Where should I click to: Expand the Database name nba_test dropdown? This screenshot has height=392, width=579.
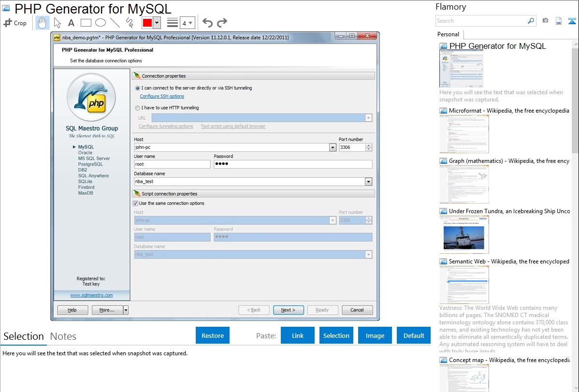click(369, 182)
